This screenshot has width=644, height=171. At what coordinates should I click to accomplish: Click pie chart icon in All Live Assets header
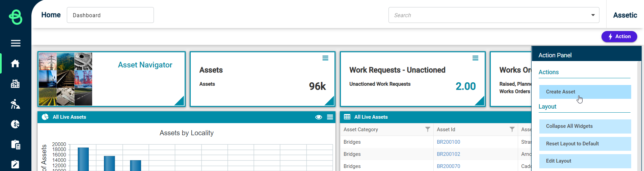coord(45,117)
